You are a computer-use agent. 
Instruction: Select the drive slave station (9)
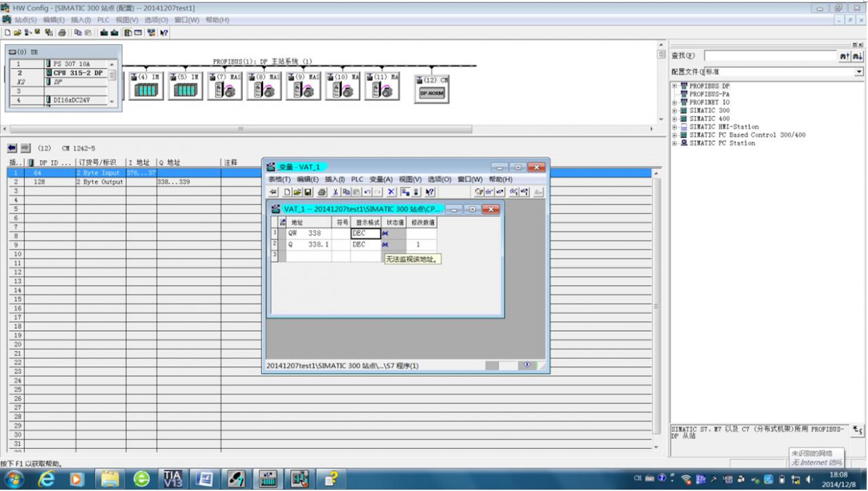(303, 86)
